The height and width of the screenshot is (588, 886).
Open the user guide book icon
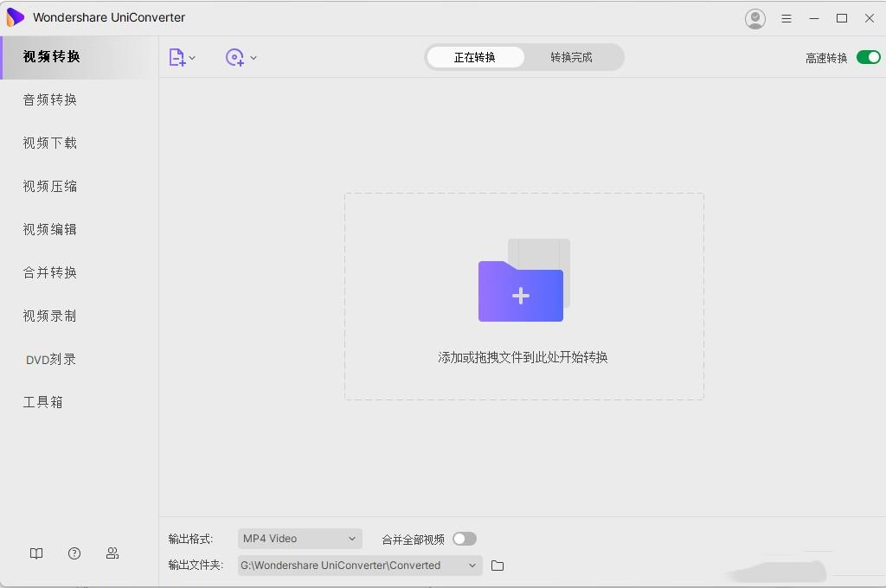click(35, 553)
